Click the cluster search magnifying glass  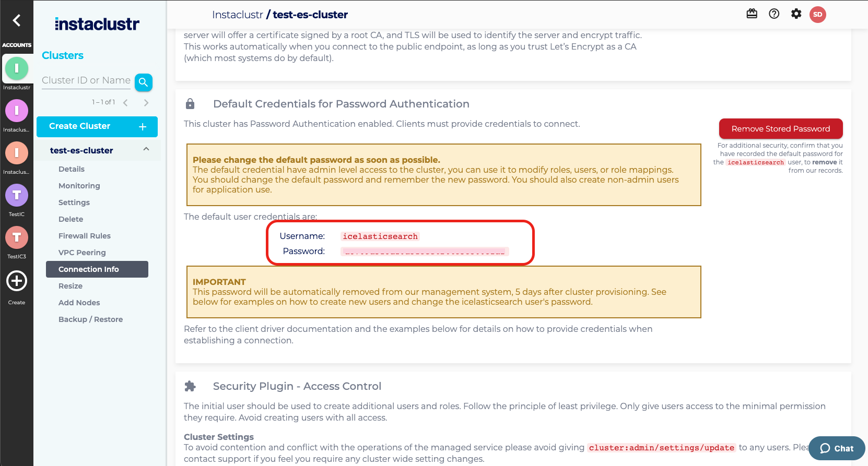coord(143,82)
